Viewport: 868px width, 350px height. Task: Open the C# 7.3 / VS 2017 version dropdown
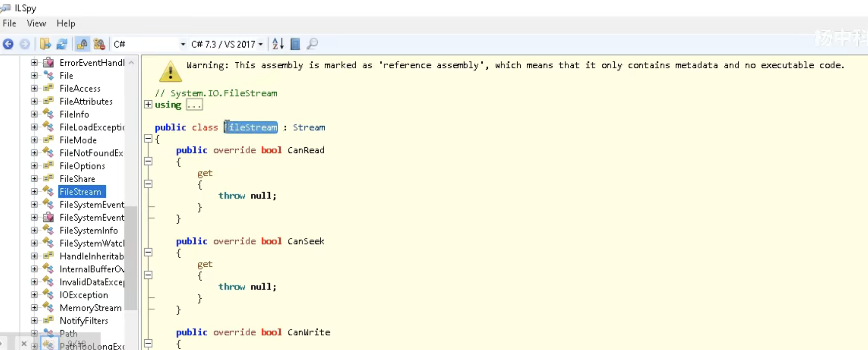[x=227, y=44]
